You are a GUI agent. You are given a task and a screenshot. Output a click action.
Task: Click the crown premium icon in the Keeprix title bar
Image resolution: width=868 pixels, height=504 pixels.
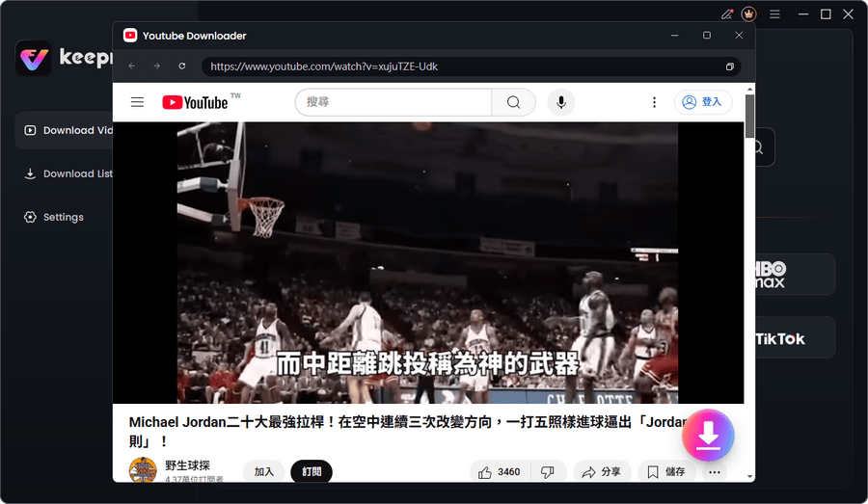click(x=749, y=13)
